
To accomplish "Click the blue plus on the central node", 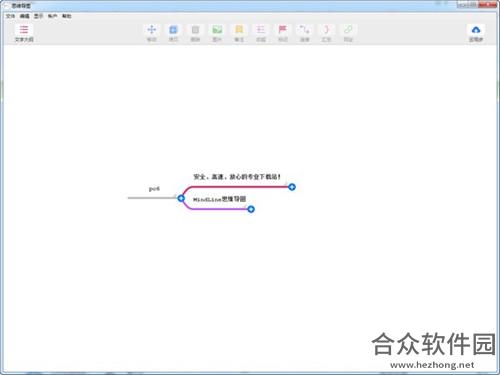I will [181, 198].
